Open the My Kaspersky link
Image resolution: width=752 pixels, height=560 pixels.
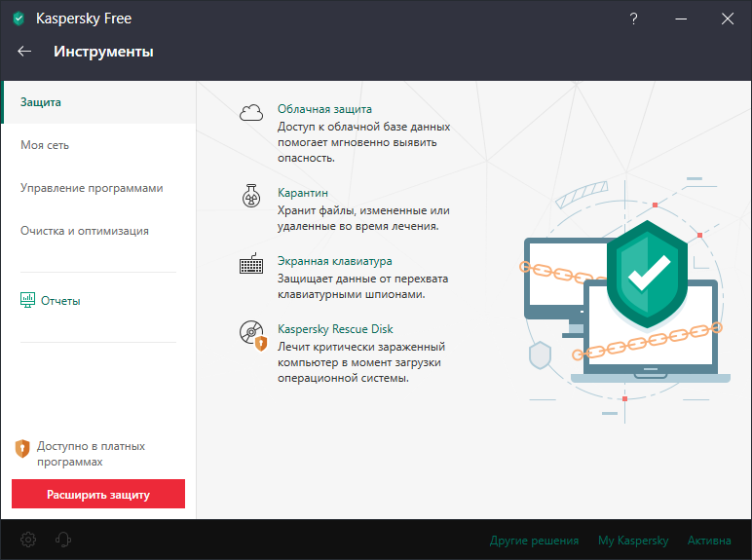tap(633, 541)
